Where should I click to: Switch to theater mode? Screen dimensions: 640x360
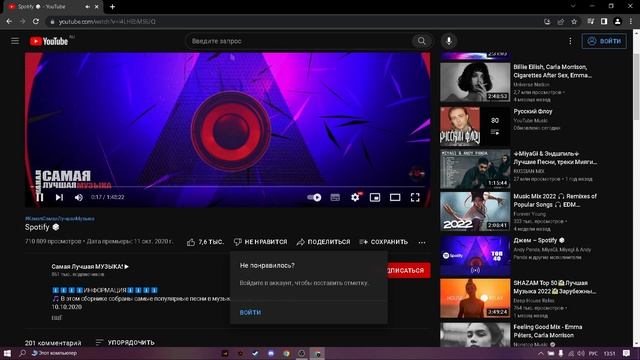395,198
